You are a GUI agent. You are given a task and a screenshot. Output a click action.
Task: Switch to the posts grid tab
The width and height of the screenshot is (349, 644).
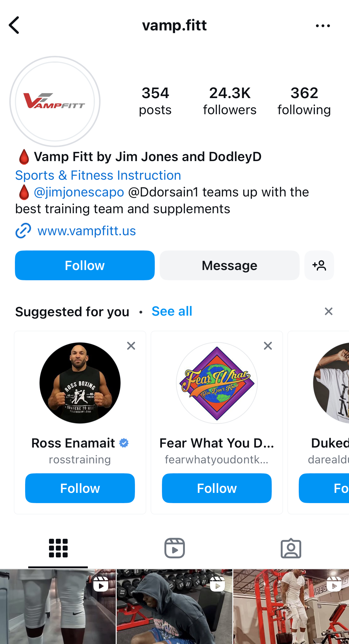(x=58, y=548)
